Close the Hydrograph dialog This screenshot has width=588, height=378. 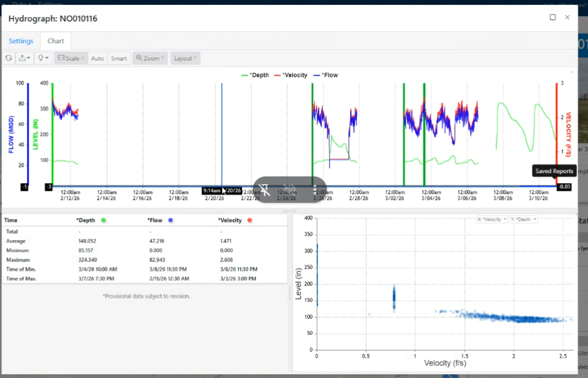(567, 17)
